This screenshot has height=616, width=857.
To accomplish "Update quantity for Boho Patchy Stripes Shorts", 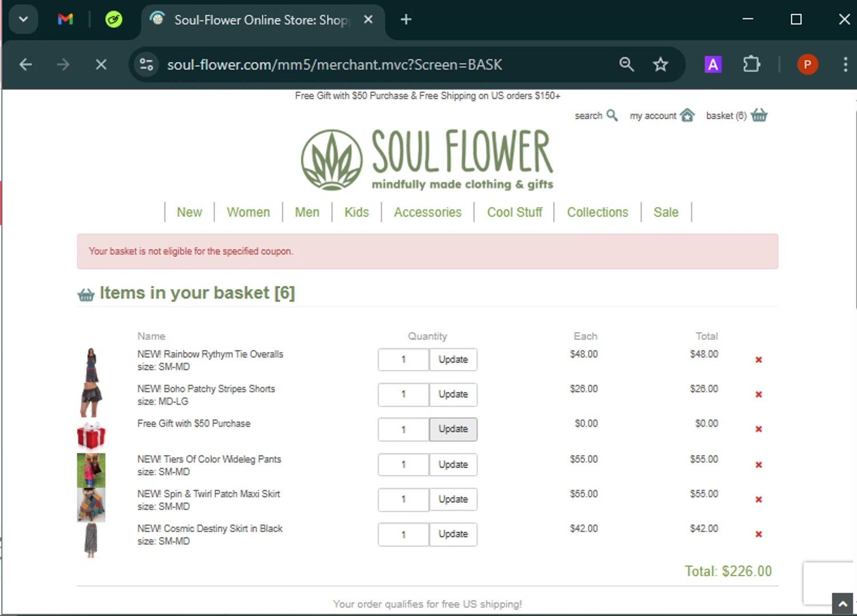I will (x=453, y=394).
